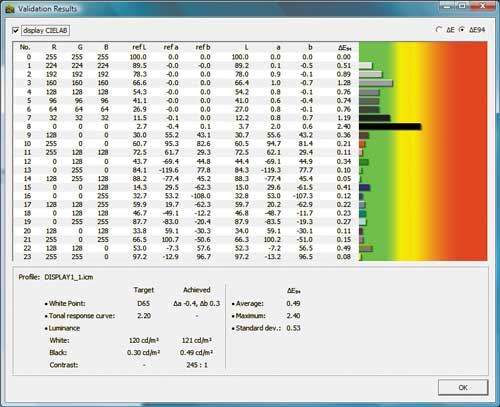Image resolution: width=500 pixels, height=407 pixels.
Task: Click the Validation Results title bar icon
Action: (10, 9)
